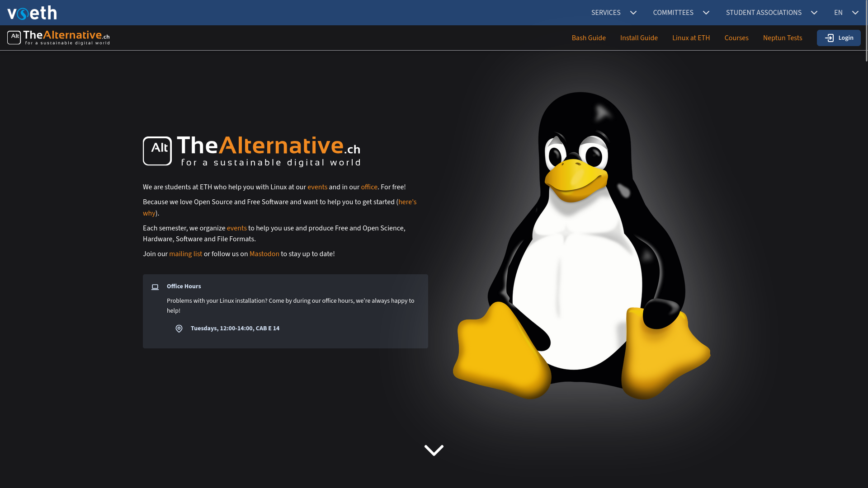Open the Mastodon link

(x=264, y=254)
